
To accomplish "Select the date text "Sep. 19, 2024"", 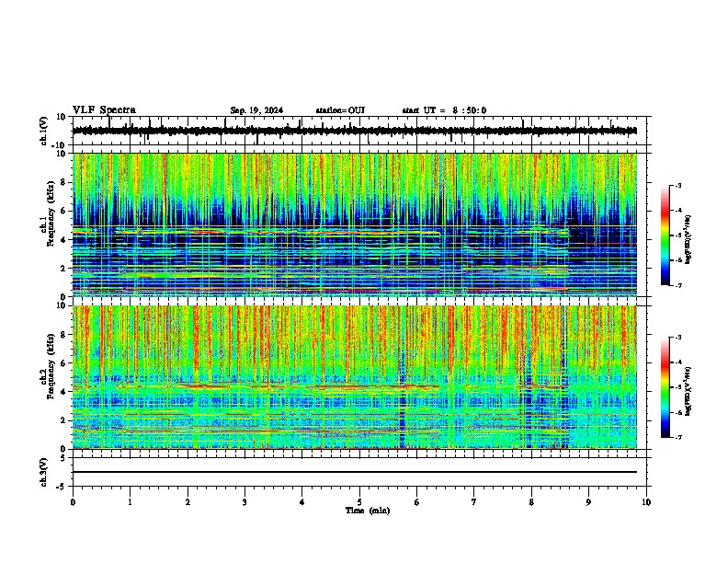I will tap(256, 110).
